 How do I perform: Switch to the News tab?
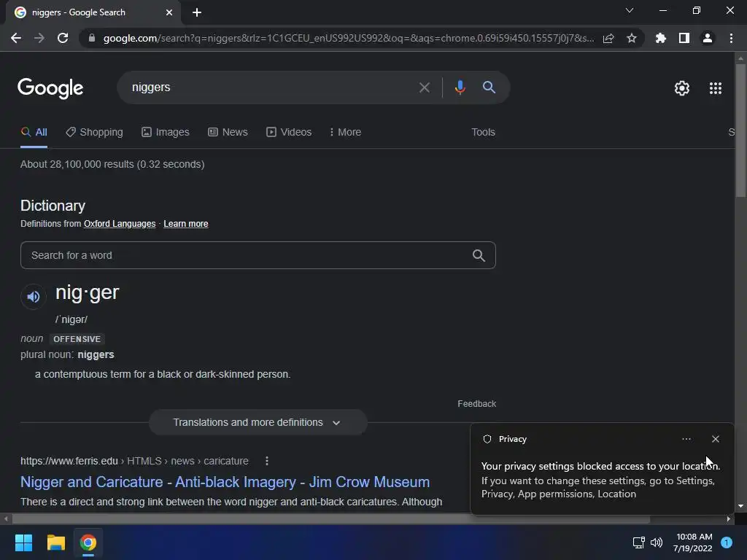[x=228, y=133]
